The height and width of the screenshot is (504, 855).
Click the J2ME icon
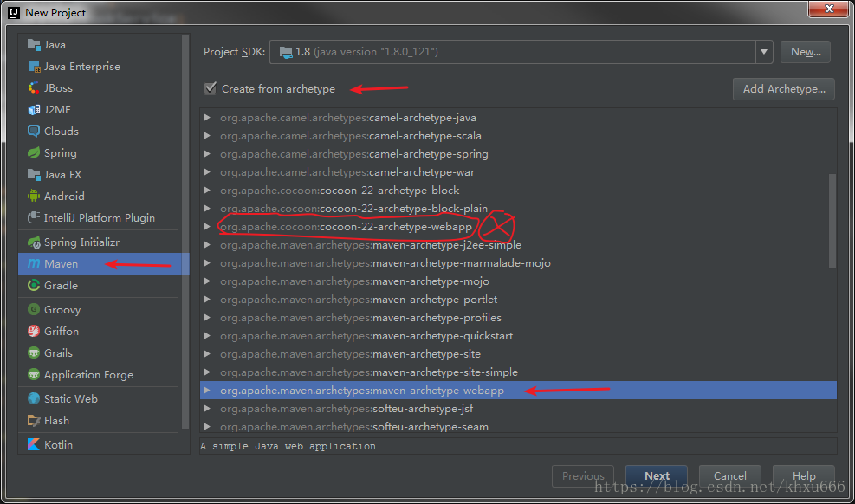click(34, 109)
